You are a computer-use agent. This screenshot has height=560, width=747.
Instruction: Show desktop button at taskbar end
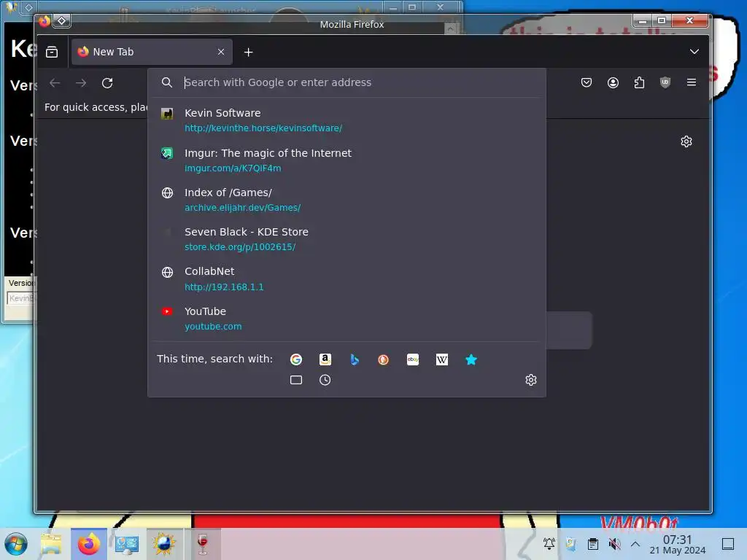pyautogui.click(x=728, y=543)
